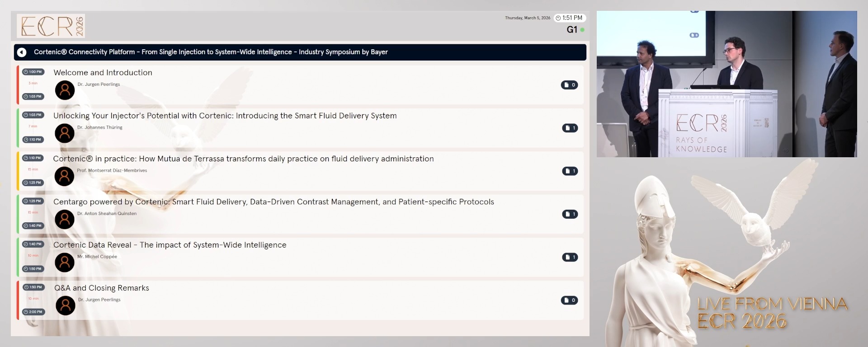Screen dimensions: 868x347
Task: Click the Thursday, March 5, 2026 date
Action: 528,18
